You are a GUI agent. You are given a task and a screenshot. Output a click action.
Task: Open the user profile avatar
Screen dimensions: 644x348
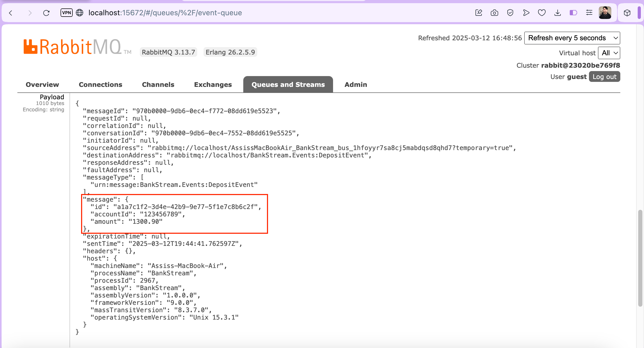tap(605, 13)
